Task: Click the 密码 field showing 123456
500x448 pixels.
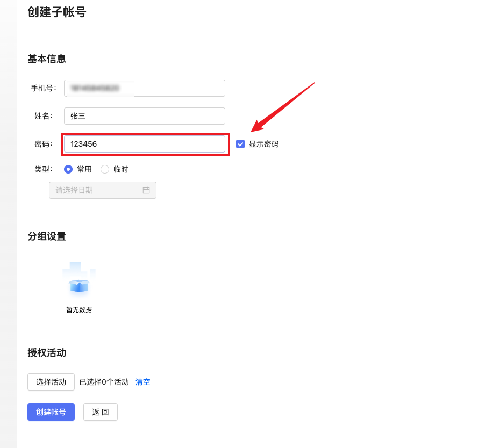Action: pos(144,144)
